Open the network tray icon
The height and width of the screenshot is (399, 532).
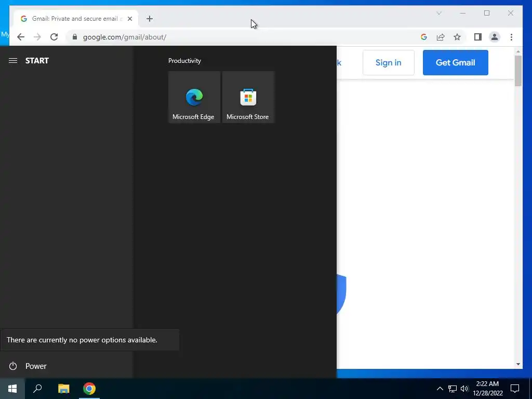click(453, 389)
